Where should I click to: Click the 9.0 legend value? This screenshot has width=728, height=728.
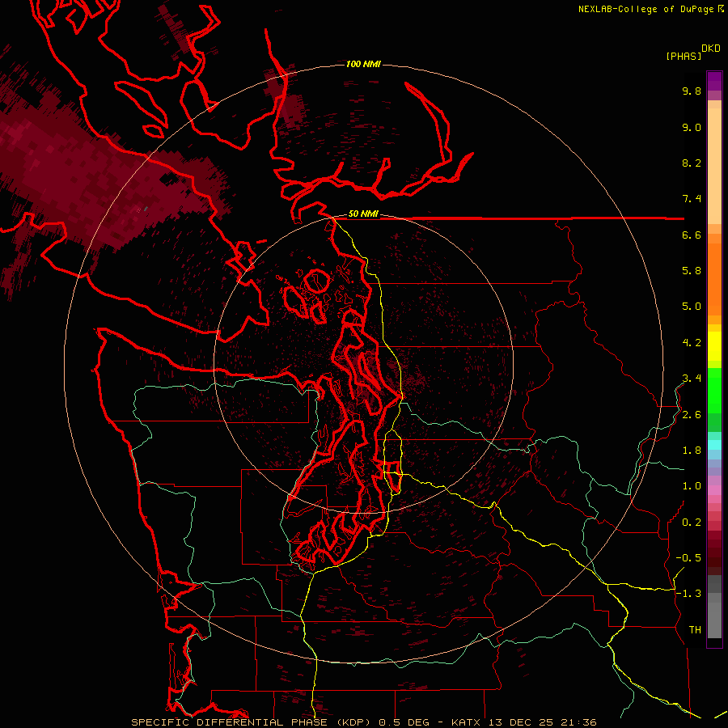point(692,127)
